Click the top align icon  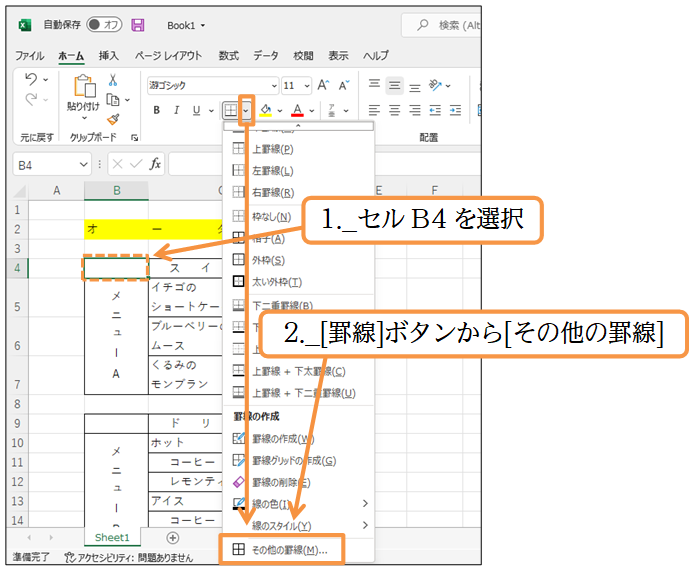374,83
